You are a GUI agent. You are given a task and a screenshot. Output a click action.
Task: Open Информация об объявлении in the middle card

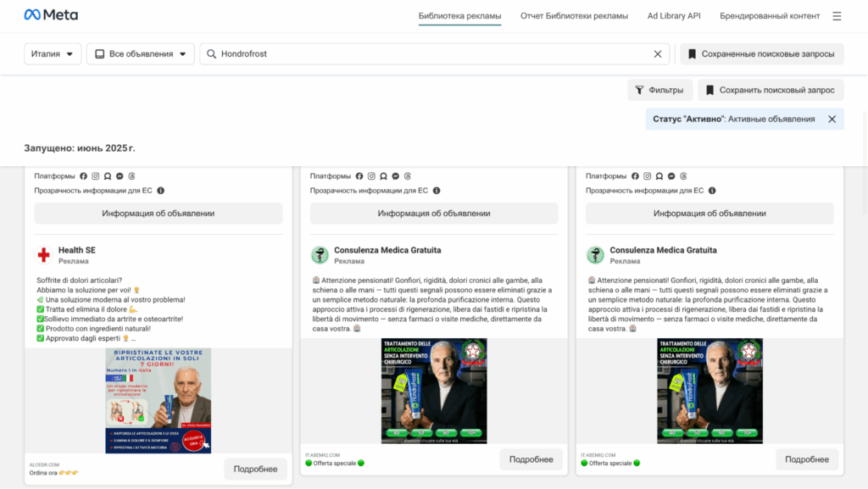(434, 213)
